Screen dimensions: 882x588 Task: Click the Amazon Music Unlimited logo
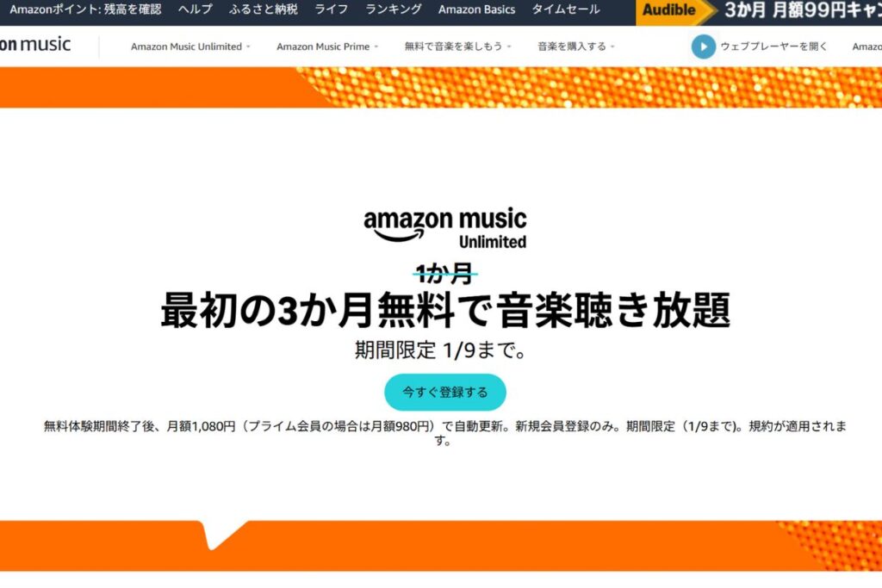[445, 228]
